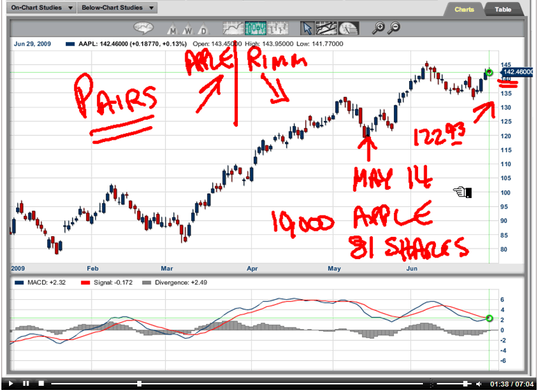The width and height of the screenshot is (538, 392).
Task: Zoom out of the chart
Action: 394,28
